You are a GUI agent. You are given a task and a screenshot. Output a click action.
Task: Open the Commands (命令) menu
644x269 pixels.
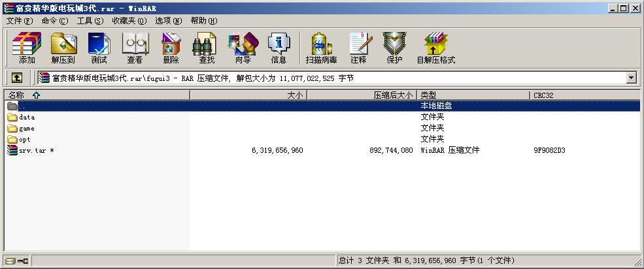point(55,20)
